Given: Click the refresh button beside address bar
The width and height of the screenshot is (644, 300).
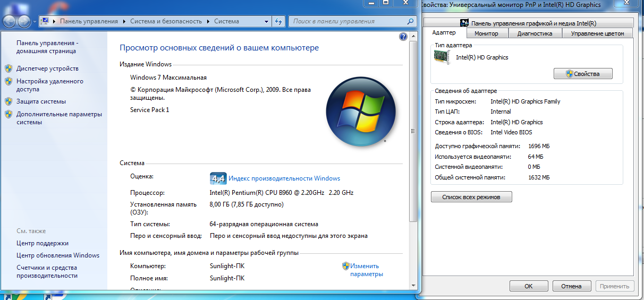Looking at the screenshot, I should click(278, 21).
